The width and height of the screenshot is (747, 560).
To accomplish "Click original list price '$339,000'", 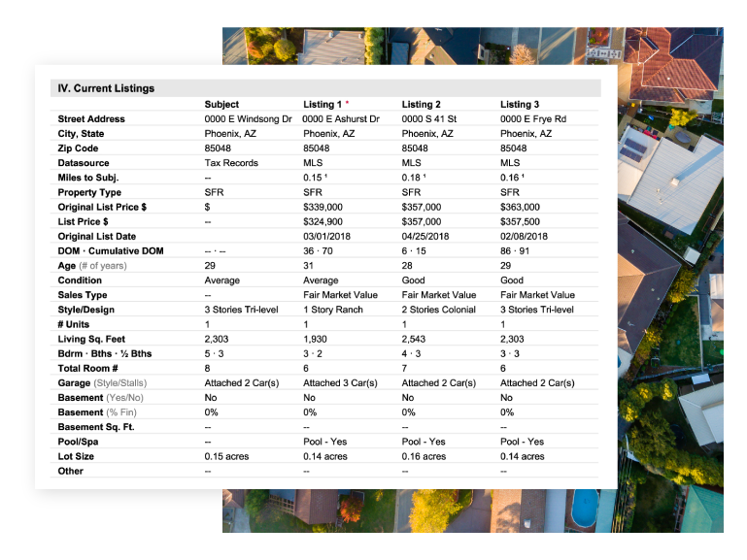I will point(323,207).
